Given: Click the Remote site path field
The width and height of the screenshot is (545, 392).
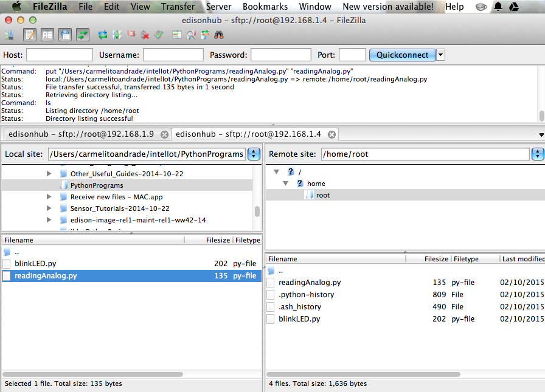Looking at the screenshot, I should [x=425, y=154].
